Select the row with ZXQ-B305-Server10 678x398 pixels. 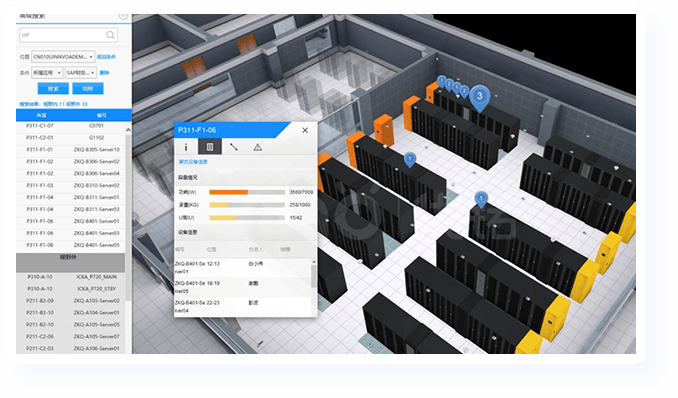(71, 150)
